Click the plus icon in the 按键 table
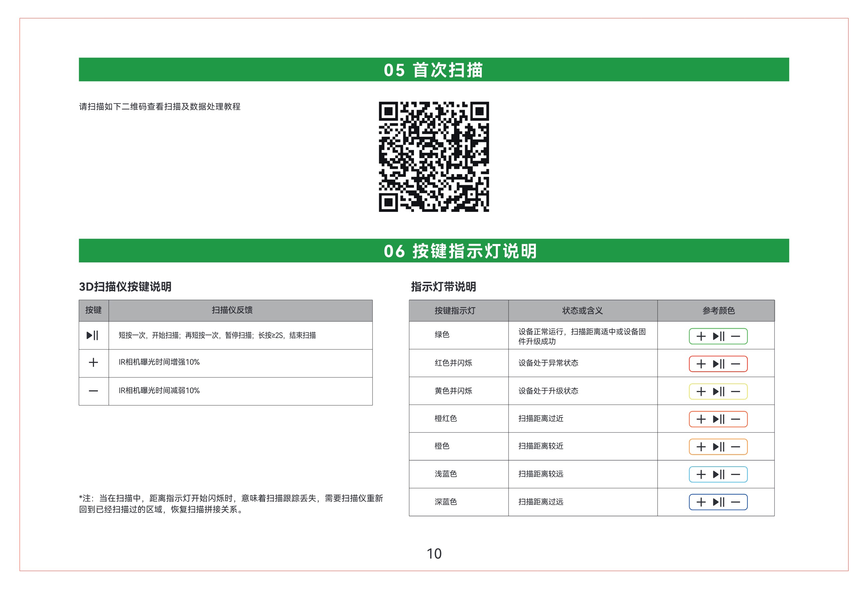Screen dimensions: 868x592 tap(93, 362)
